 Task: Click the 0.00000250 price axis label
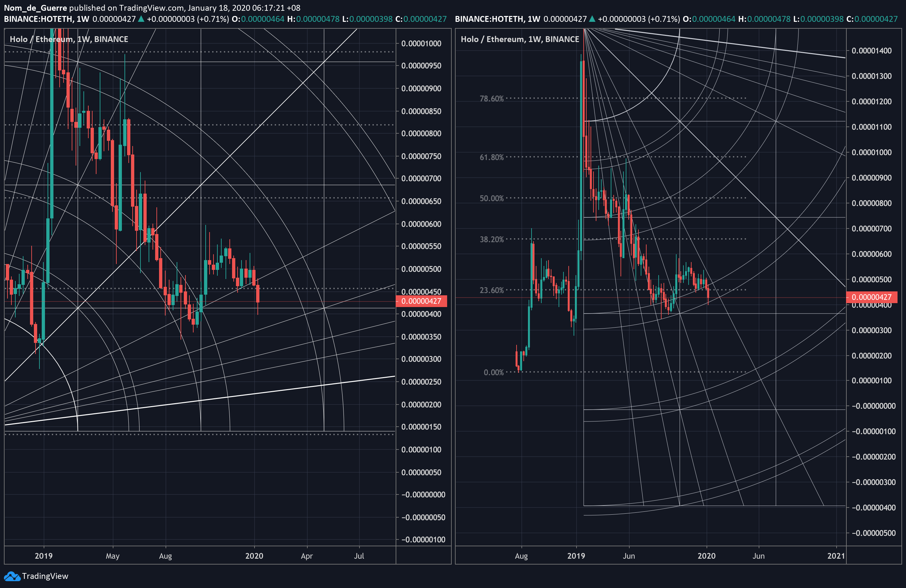pos(421,382)
